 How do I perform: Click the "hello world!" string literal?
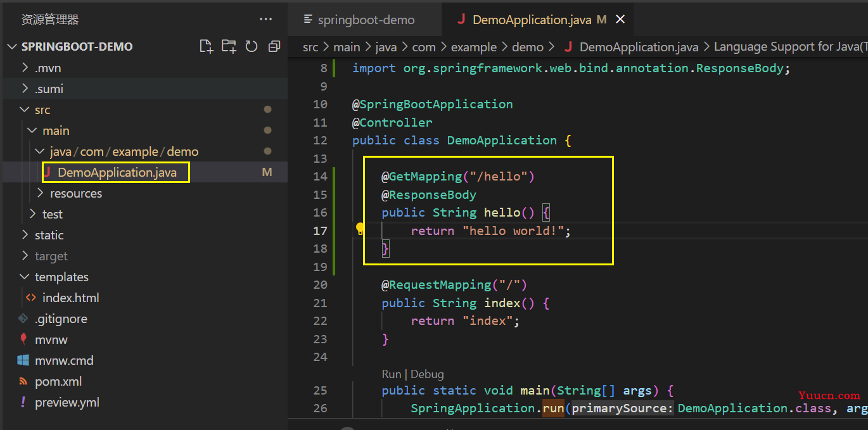pos(513,231)
